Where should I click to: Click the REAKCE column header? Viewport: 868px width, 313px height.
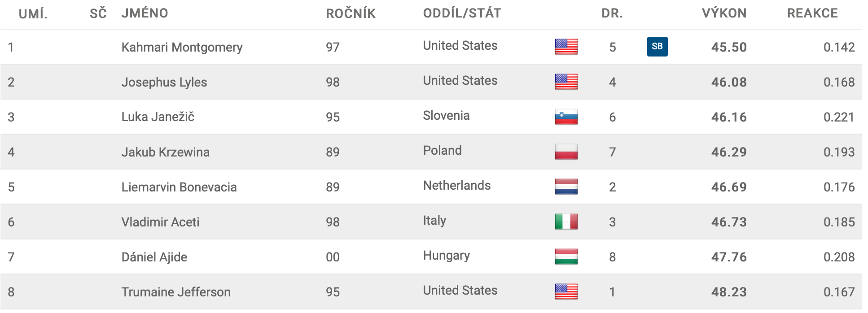pyautogui.click(x=812, y=13)
